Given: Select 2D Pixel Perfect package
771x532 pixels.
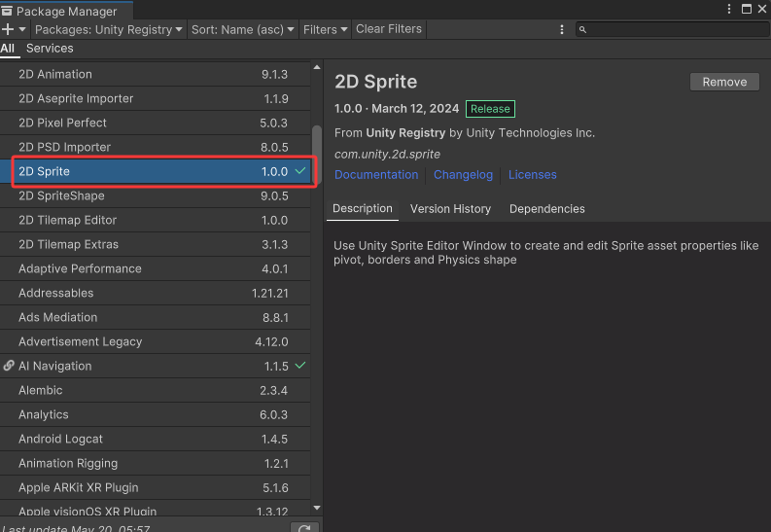Looking at the screenshot, I should (x=155, y=123).
